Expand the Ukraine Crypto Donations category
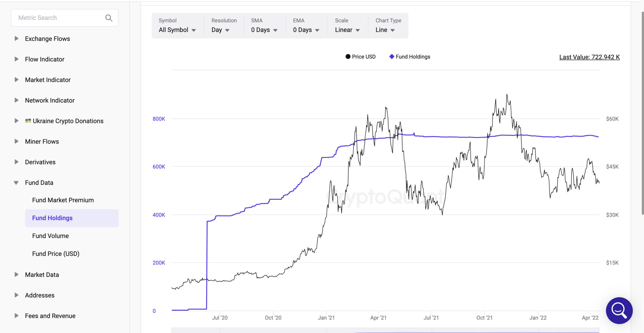 click(x=17, y=121)
